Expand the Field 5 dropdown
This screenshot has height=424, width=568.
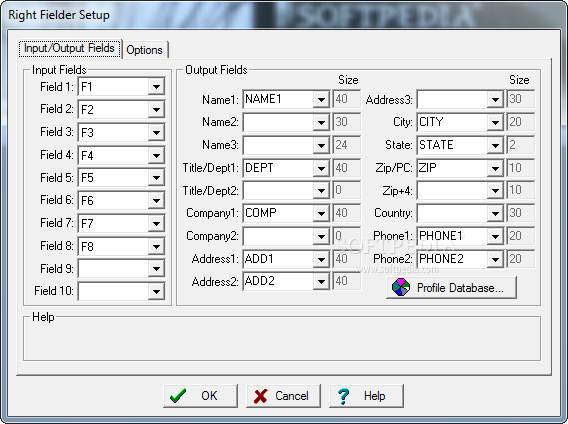pyautogui.click(x=156, y=178)
